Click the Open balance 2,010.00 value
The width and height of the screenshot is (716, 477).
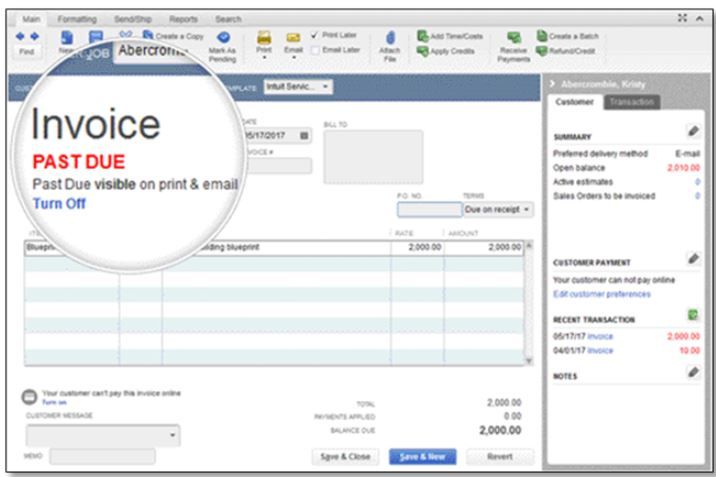684,168
